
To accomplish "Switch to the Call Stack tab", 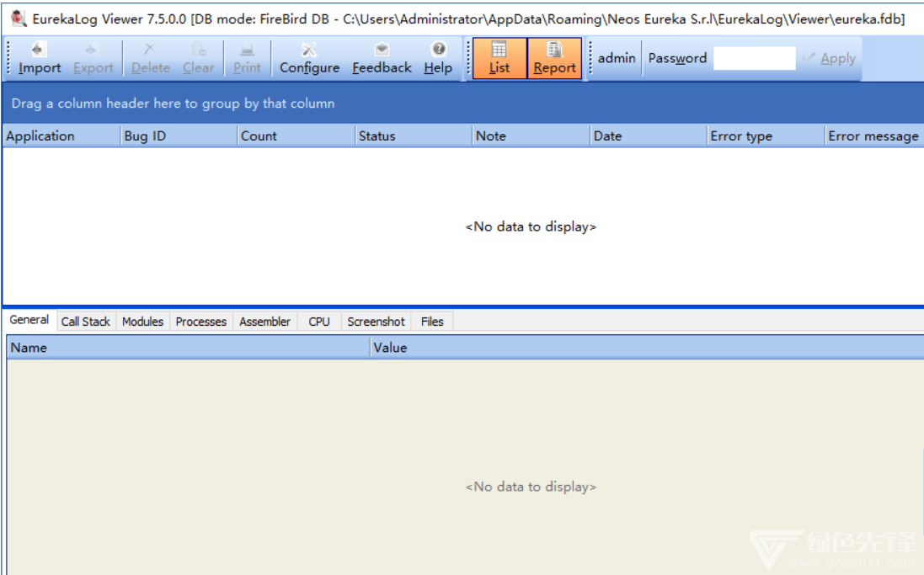I will [85, 322].
